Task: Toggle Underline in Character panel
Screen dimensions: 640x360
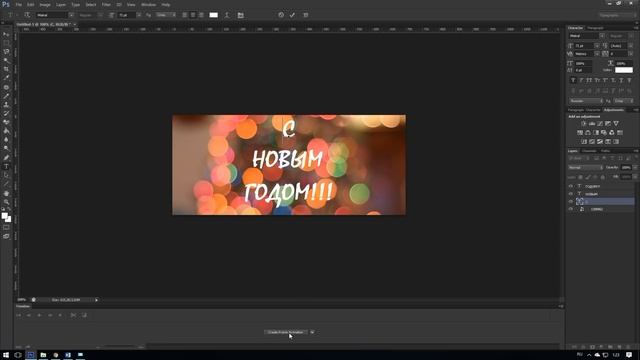Action: pyautogui.click(x=621, y=80)
